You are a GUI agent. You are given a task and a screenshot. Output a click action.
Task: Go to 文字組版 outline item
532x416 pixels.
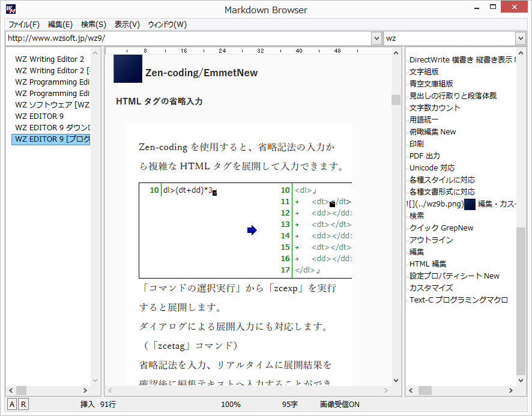424,72
